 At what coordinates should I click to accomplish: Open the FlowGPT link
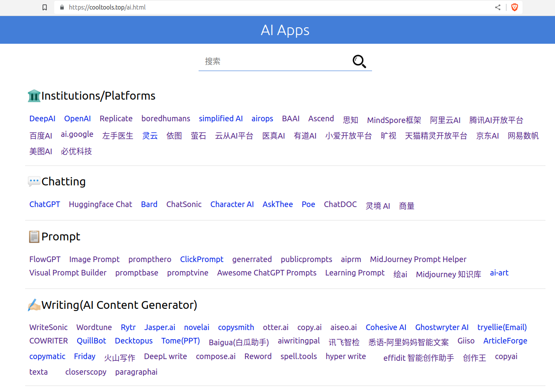click(x=45, y=259)
